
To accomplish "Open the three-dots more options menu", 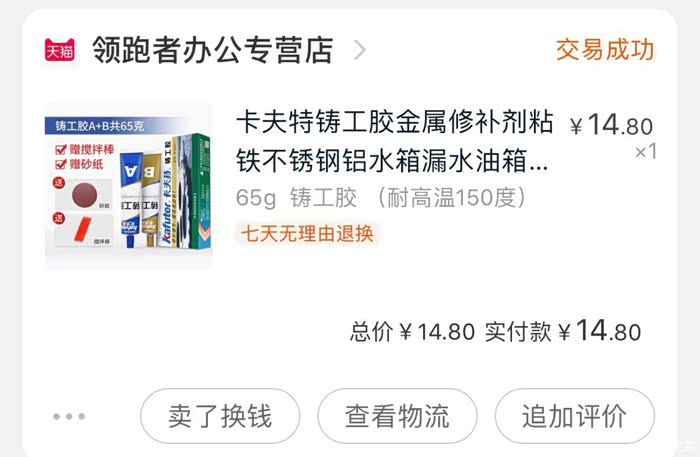I will tap(69, 416).
